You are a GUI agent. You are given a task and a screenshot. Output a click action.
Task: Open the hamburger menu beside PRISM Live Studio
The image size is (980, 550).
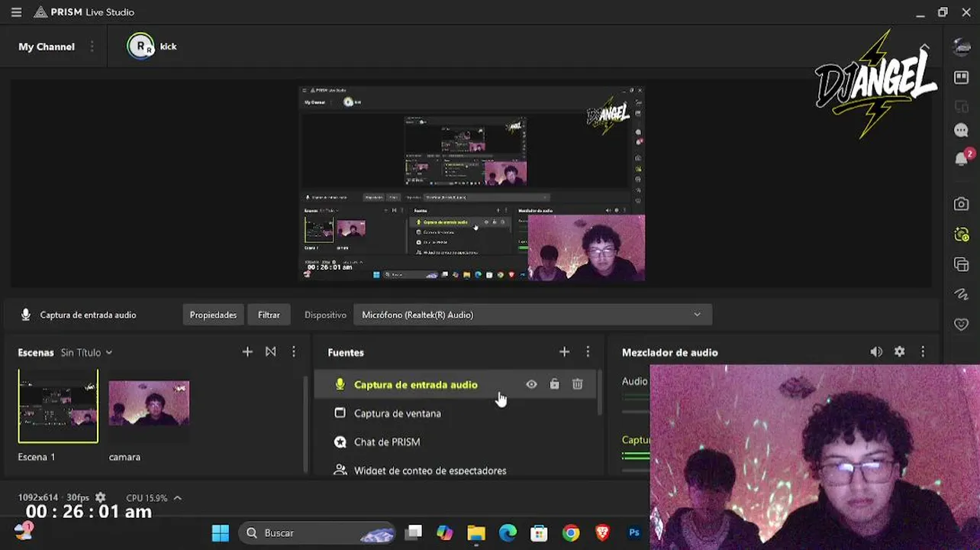(x=16, y=12)
